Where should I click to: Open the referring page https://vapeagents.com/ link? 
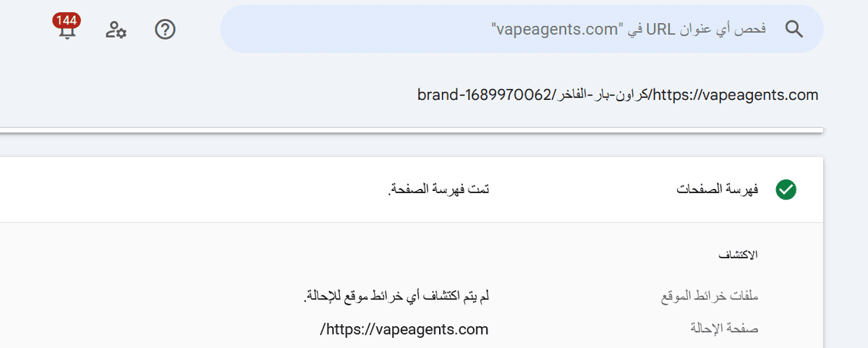pos(404,329)
